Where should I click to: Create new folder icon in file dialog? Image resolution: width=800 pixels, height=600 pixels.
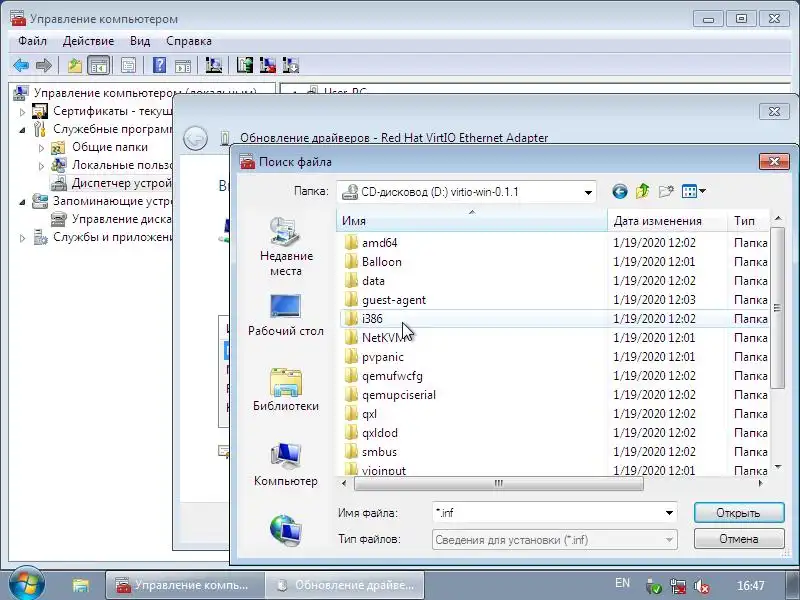point(666,192)
